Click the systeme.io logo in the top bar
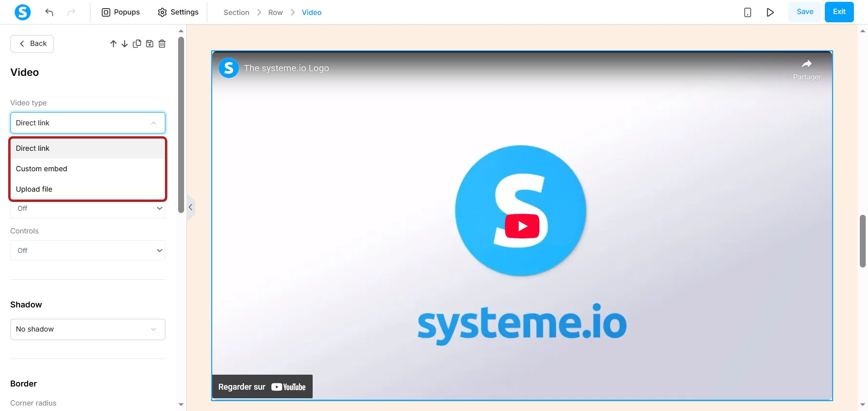The height and width of the screenshot is (411, 868). pyautogui.click(x=23, y=12)
